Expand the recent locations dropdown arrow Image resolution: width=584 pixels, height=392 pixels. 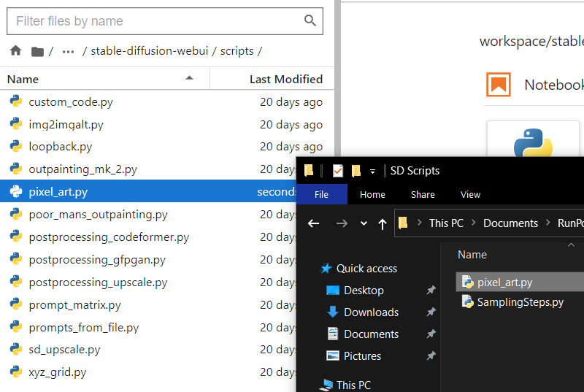364,223
